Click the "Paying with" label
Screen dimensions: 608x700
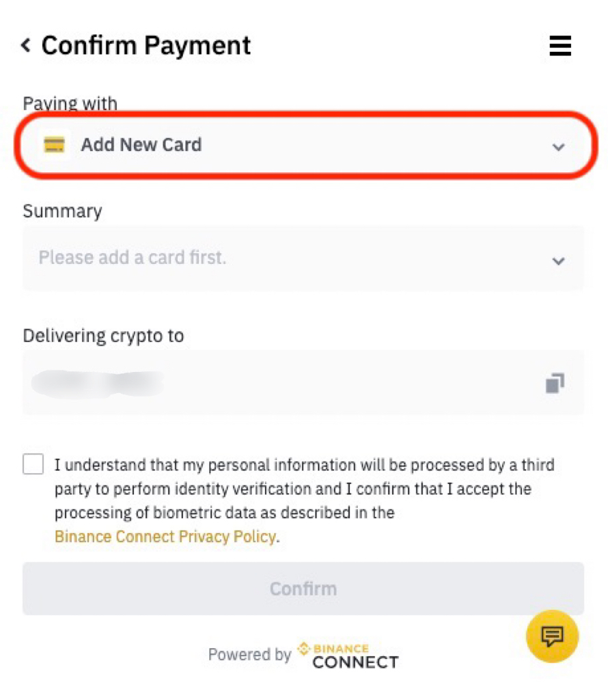70,104
